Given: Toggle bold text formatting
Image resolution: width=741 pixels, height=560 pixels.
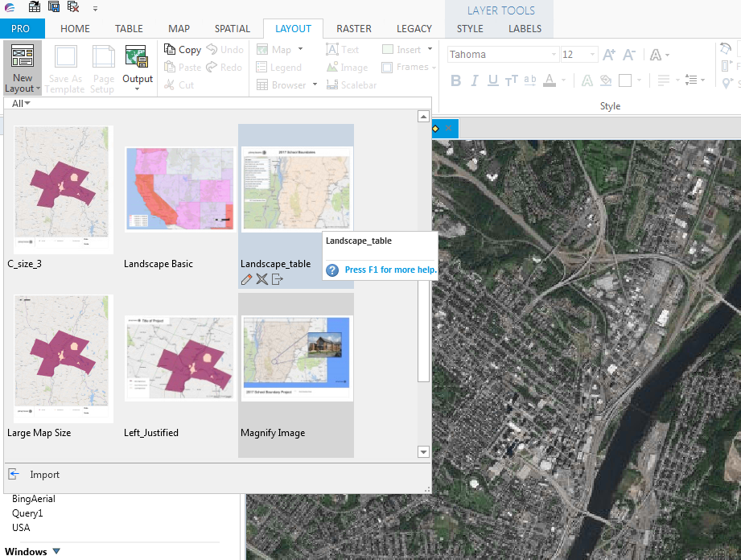Looking at the screenshot, I should click(x=455, y=80).
